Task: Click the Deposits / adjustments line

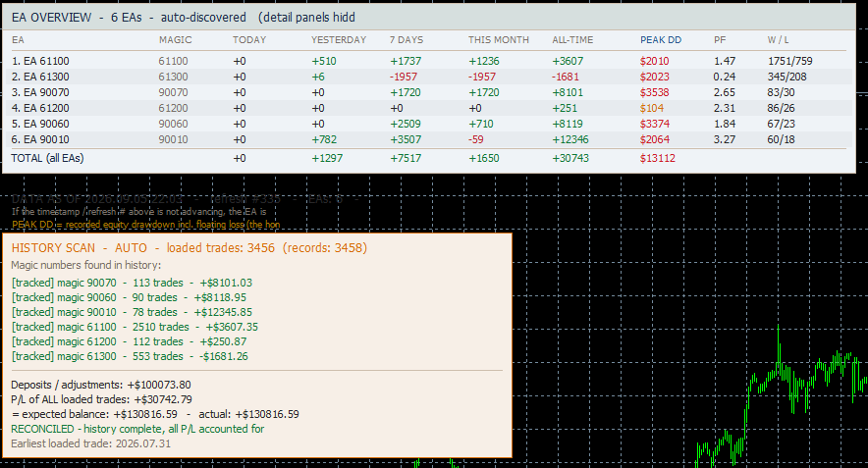Action: pos(101,385)
